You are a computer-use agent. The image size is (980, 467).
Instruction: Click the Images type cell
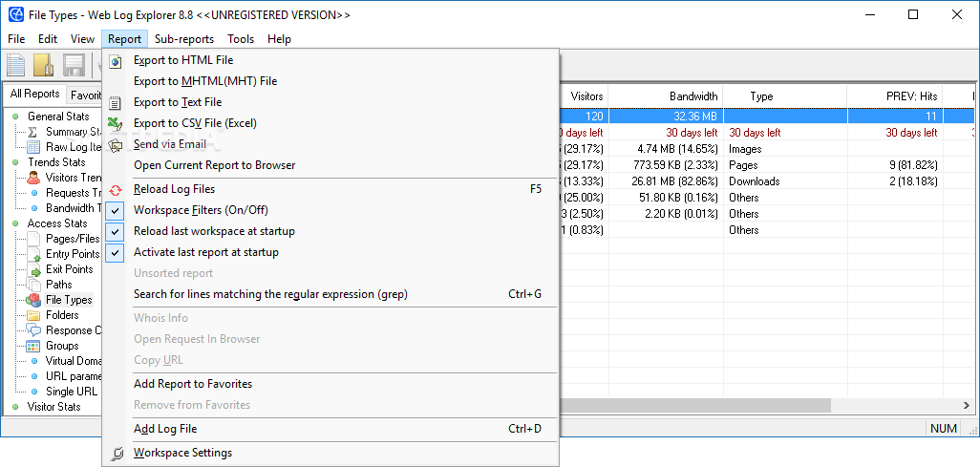pyautogui.click(x=785, y=149)
